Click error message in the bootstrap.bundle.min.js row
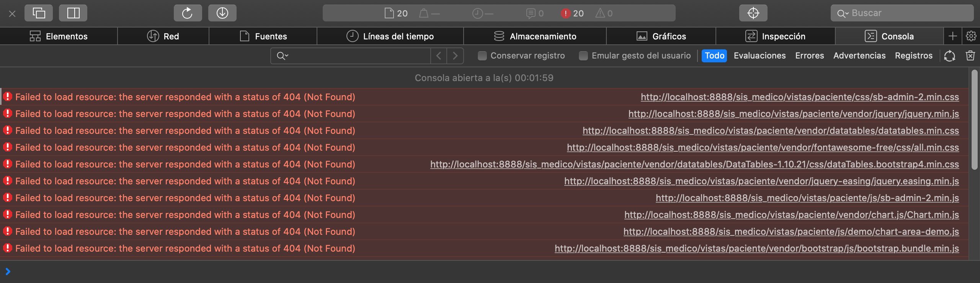The image size is (980, 283). (x=185, y=249)
